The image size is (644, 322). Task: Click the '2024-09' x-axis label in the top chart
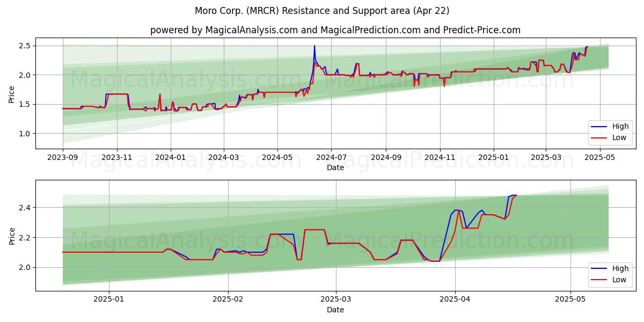[x=386, y=158]
